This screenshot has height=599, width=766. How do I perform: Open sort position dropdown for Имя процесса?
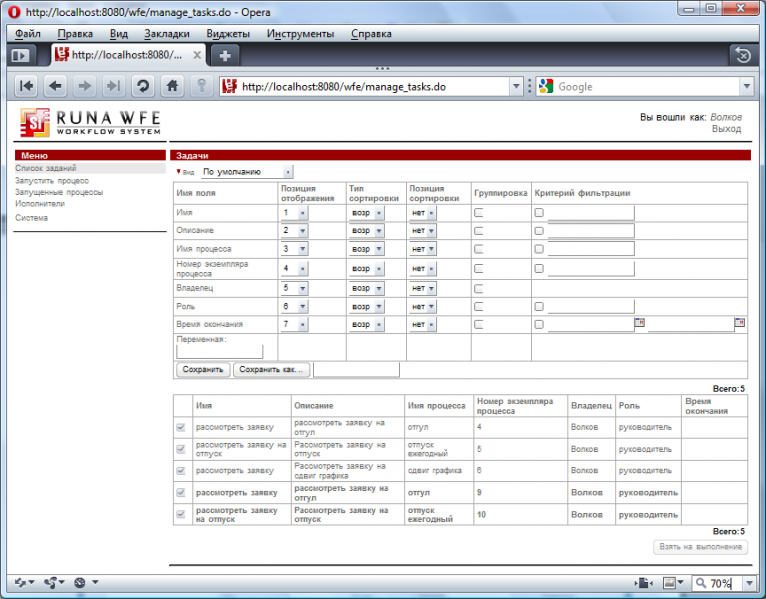(423, 249)
